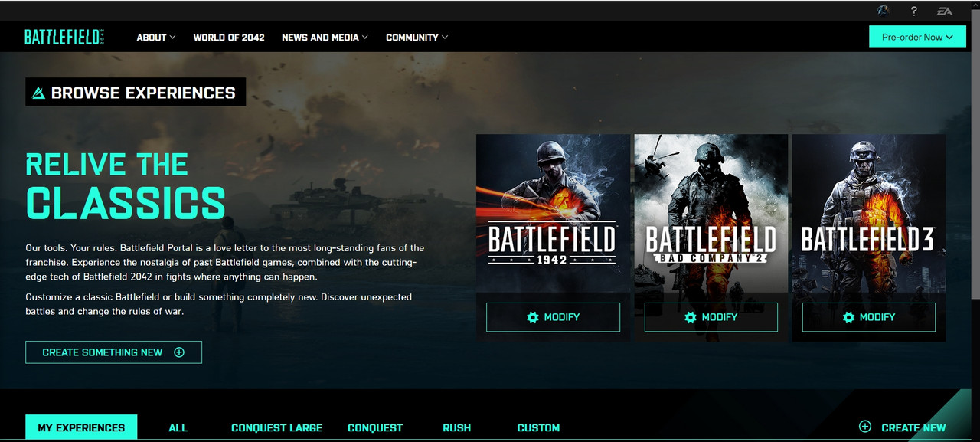Screen dimensions: 980x442
Task: Select the Bad Company 2 cover art
Action: click(x=710, y=213)
